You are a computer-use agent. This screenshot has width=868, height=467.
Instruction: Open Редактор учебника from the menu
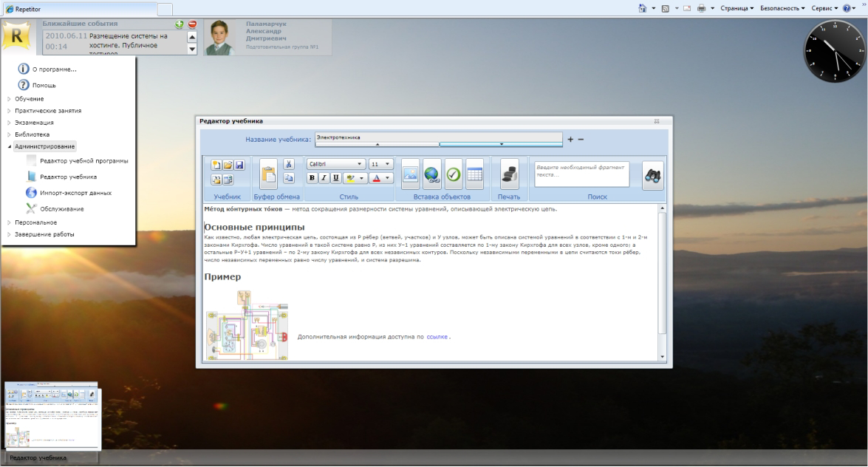click(62, 177)
